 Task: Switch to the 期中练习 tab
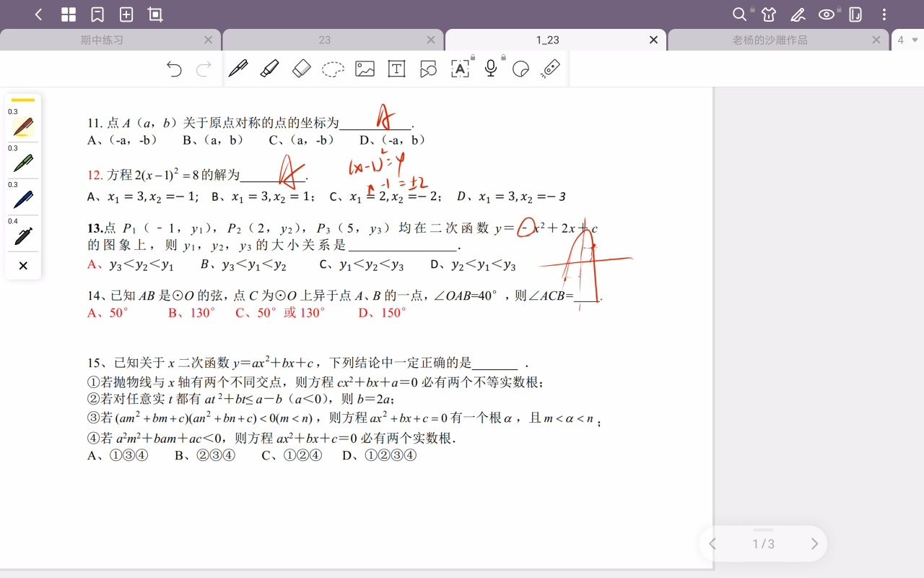[102, 40]
